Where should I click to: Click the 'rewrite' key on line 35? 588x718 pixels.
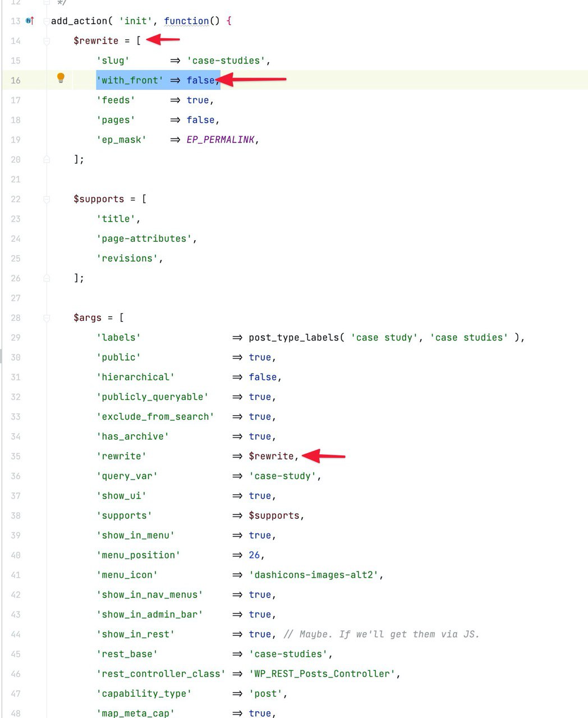click(121, 456)
